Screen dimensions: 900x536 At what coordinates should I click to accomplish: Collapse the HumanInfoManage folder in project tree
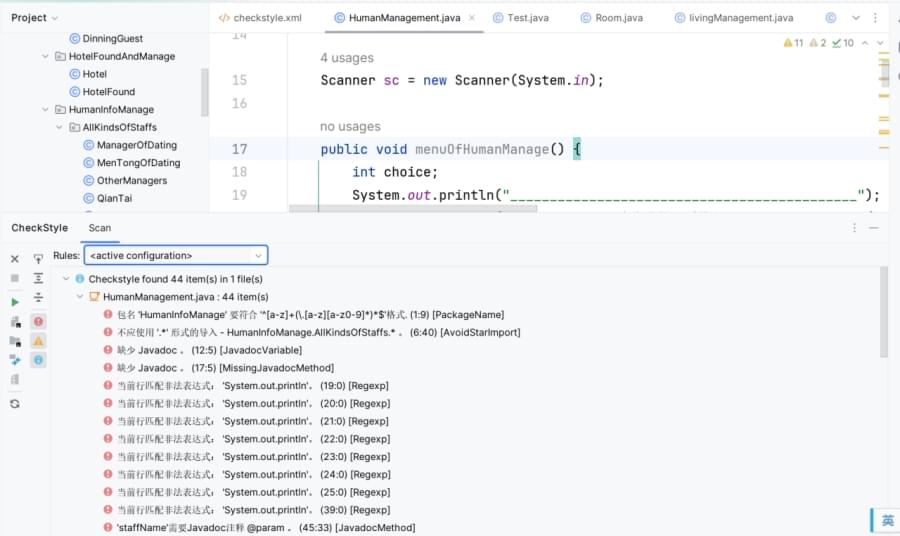click(x=46, y=110)
